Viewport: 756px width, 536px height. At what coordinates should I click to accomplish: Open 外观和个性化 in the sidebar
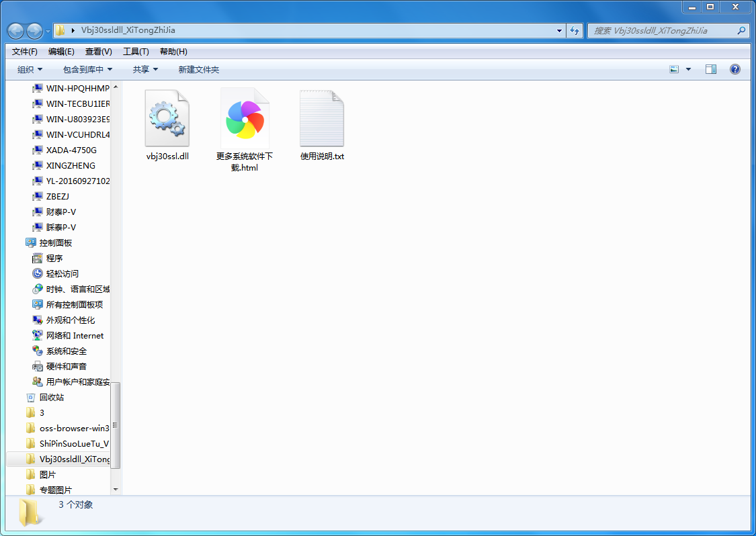(64, 320)
